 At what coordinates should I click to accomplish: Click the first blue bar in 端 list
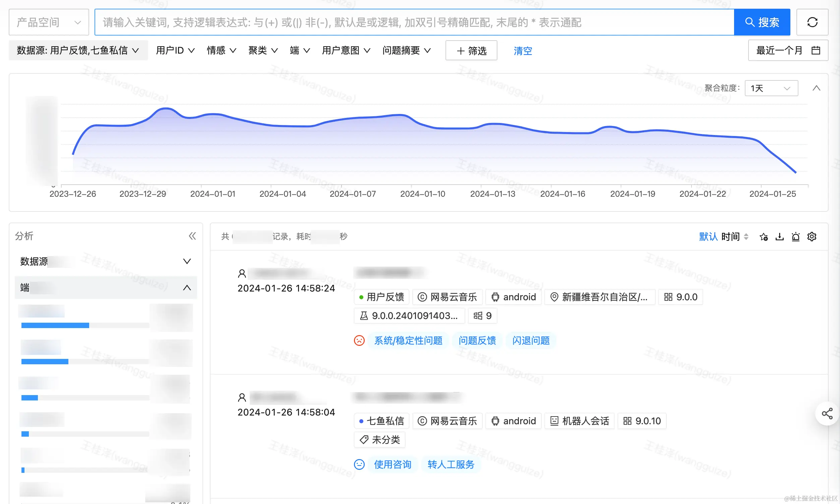tap(55, 325)
